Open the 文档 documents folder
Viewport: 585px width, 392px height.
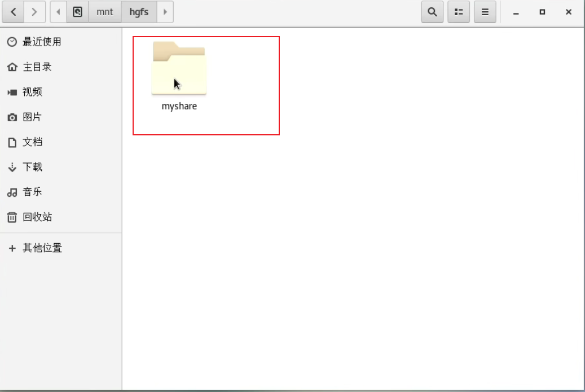(x=61, y=142)
